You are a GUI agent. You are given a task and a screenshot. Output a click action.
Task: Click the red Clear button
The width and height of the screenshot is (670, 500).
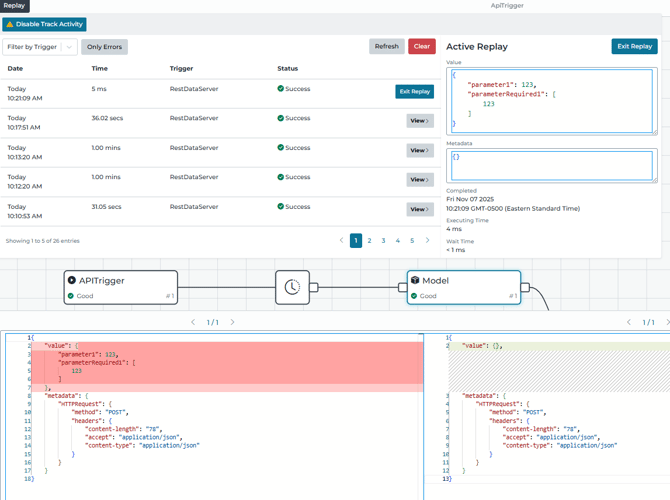[421, 46]
